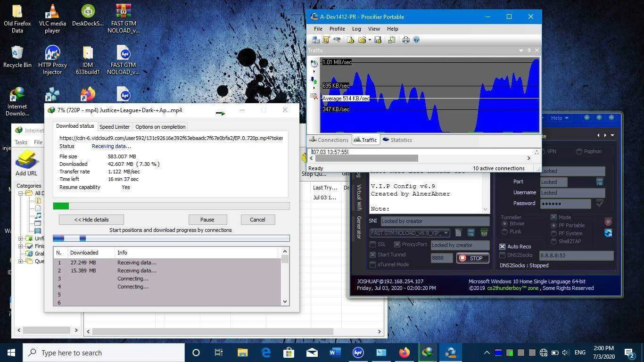
Task: Click the Hide details button
Action: click(x=91, y=220)
